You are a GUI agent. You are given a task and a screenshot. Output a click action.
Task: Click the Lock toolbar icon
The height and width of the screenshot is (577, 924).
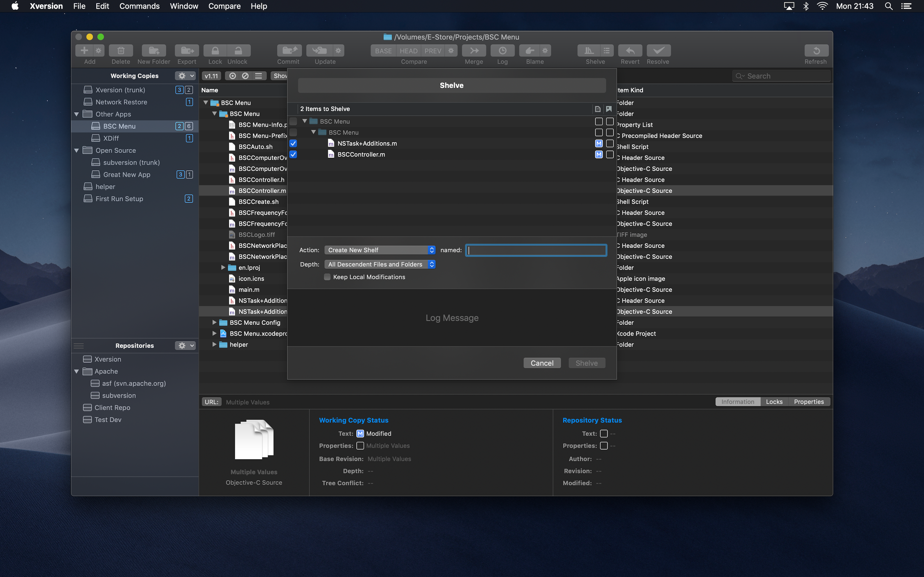tap(215, 51)
